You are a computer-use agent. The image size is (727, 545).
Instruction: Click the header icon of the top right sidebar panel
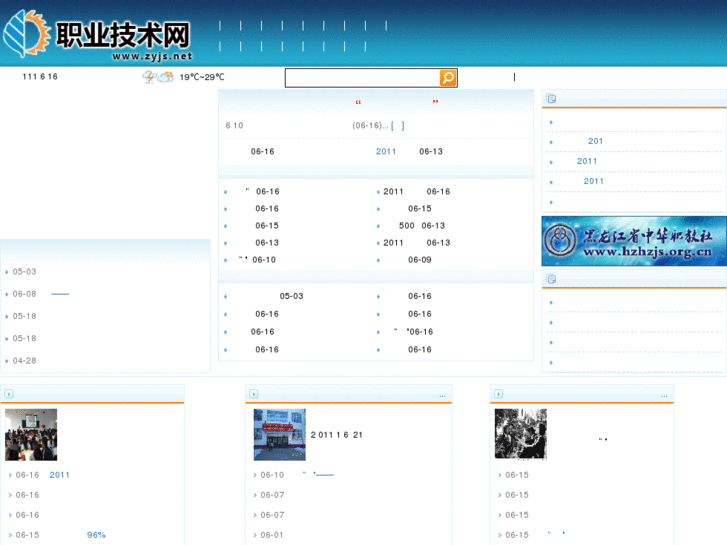tap(552, 99)
